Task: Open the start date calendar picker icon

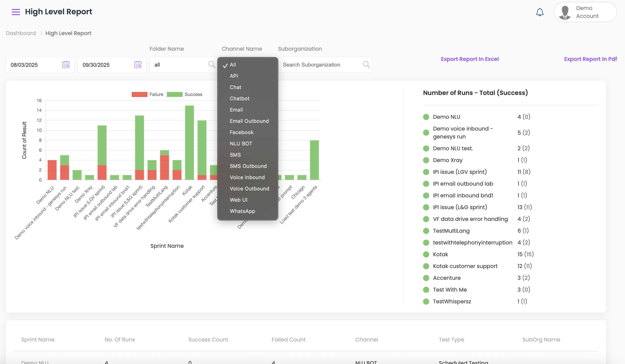Action: click(66, 65)
